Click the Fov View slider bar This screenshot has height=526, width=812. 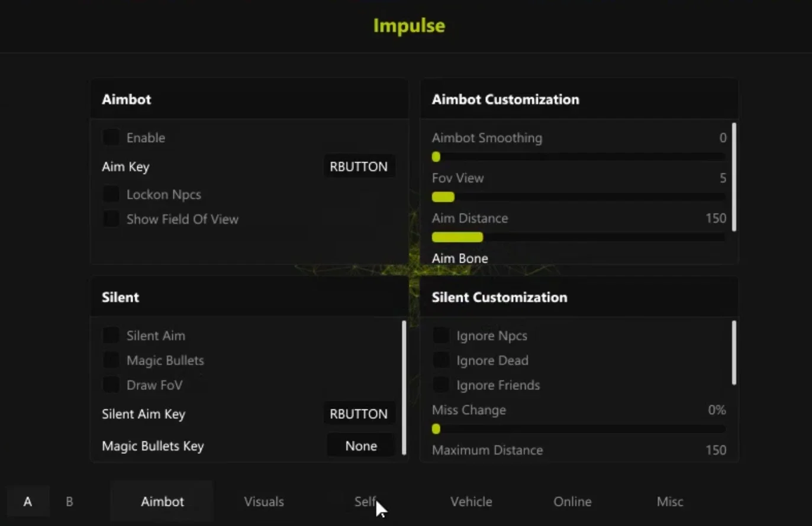578,197
